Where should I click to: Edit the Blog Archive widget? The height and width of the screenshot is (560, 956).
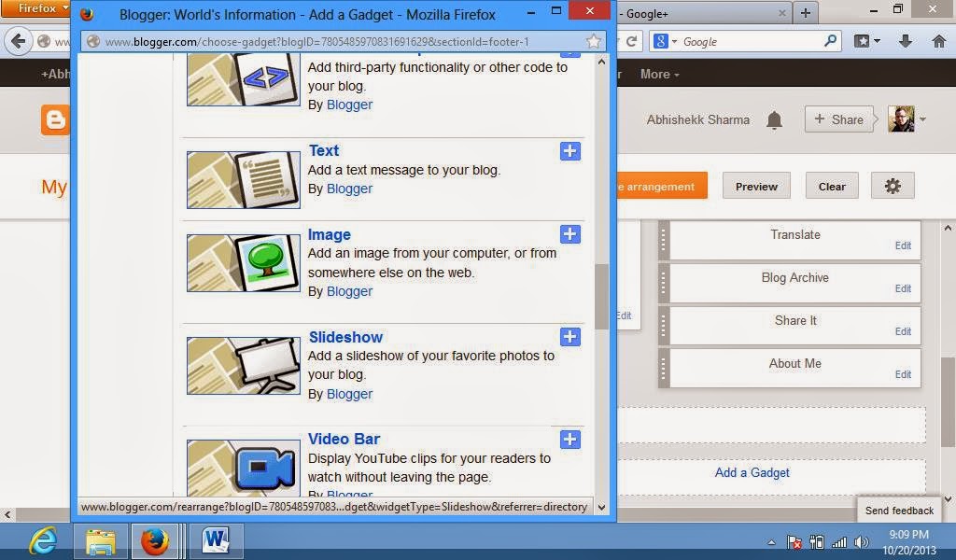(902, 288)
